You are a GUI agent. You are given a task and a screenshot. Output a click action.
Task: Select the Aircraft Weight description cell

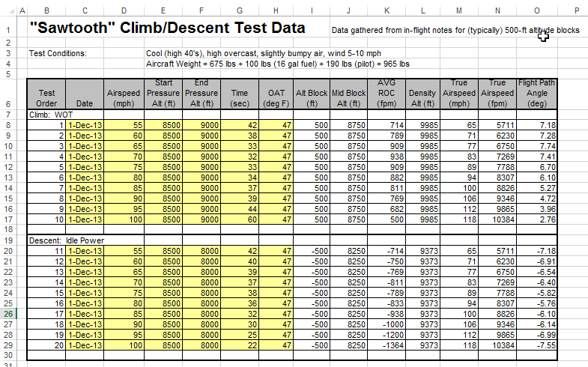click(x=277, y=64)
